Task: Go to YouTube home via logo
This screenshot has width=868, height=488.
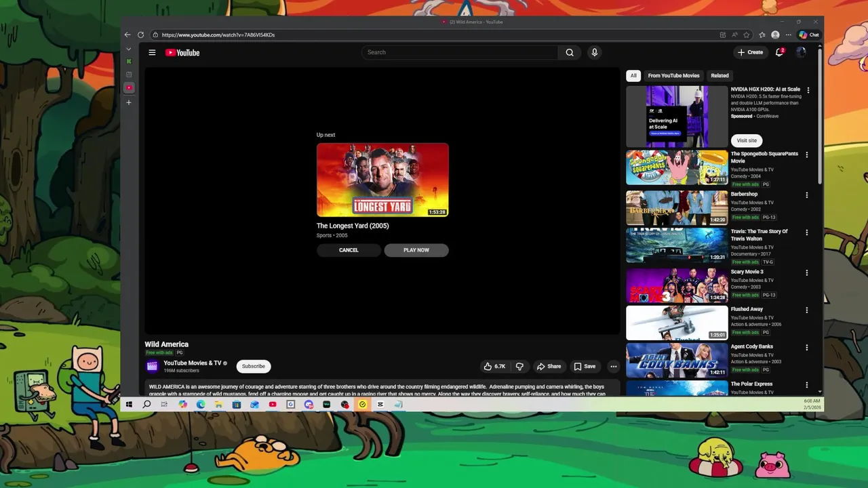Action: [x=182, y=52]
